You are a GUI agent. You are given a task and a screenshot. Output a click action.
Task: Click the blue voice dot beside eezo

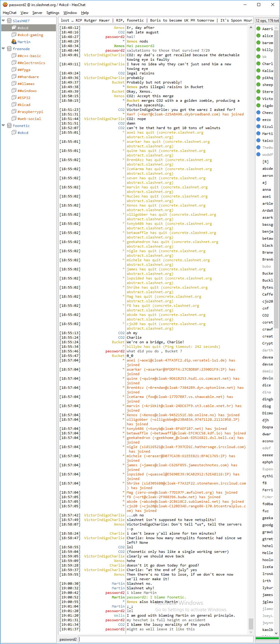point(258,119)
